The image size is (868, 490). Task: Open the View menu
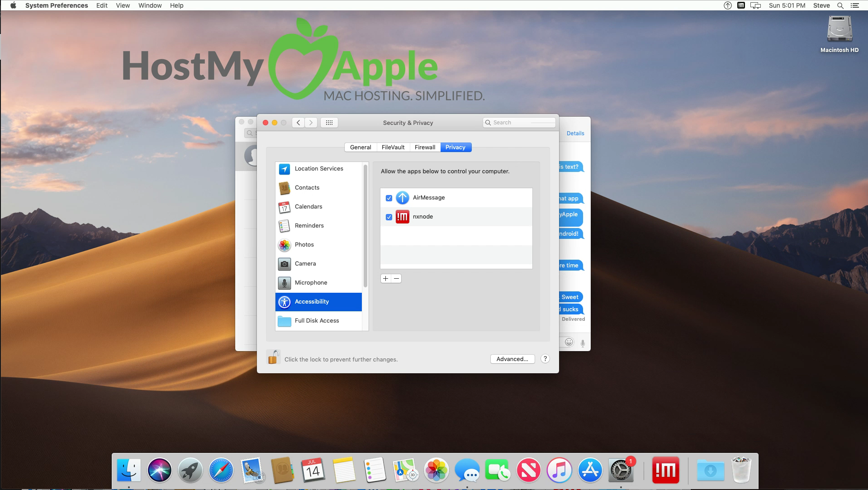(x=123, y=5)
